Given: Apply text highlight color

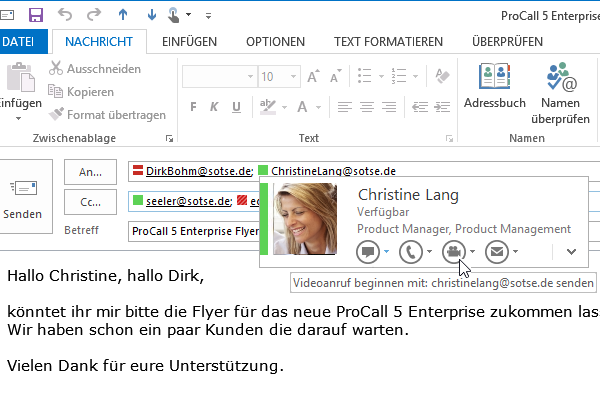Looking at the screenshot, I should tap(267, 107).
